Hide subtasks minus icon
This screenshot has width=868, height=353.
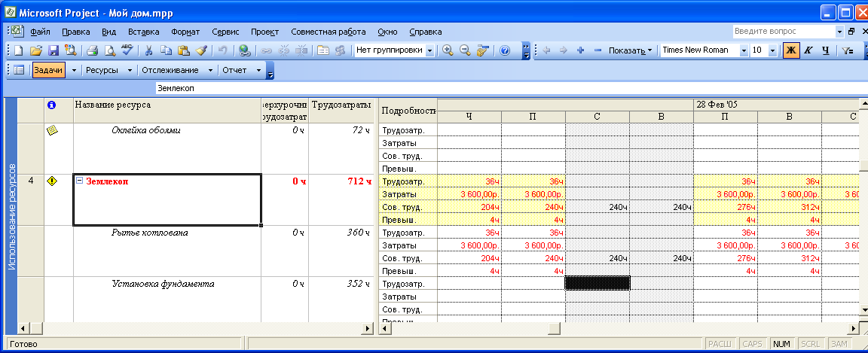pyautogui.click(x=598, y=50)
